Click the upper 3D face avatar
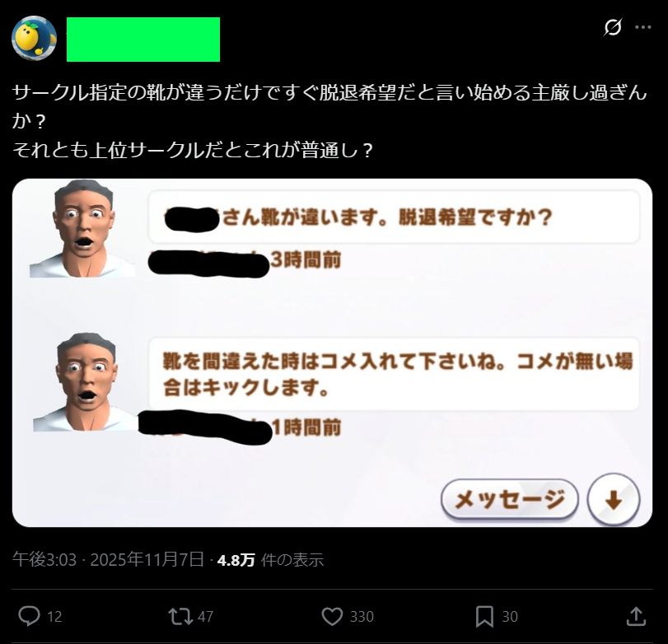This screenshot has width=668, height=644. tap(82, 229)
